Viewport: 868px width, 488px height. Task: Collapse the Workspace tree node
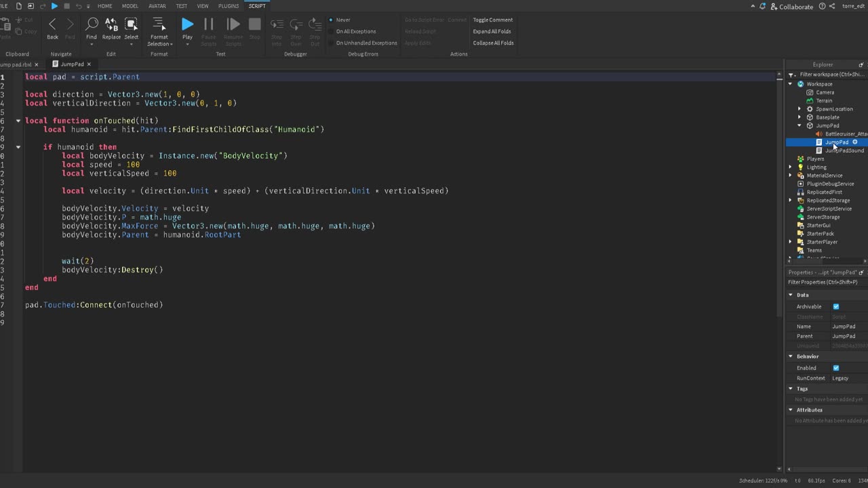point(791,84)
